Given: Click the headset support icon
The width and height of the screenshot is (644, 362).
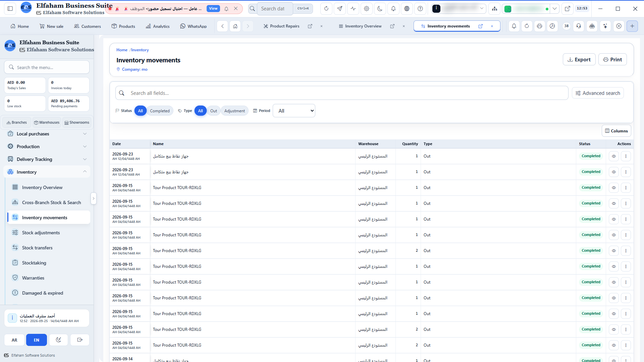Looking at the screenshot, I should pos(579,26).
